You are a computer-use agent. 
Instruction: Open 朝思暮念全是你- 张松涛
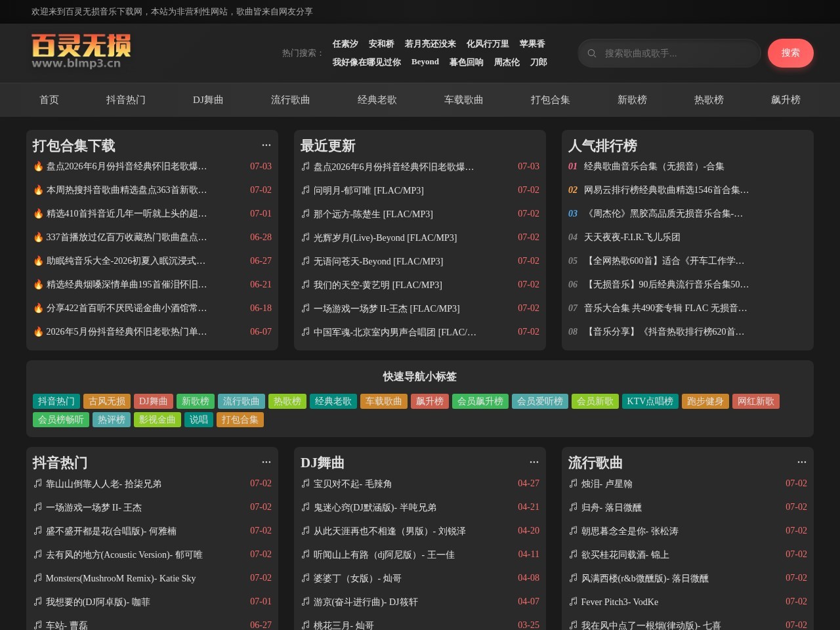[630, 530]
